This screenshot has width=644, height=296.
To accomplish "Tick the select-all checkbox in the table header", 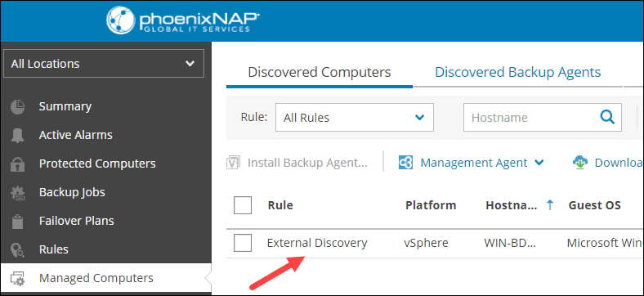I will tap(243, 205).
